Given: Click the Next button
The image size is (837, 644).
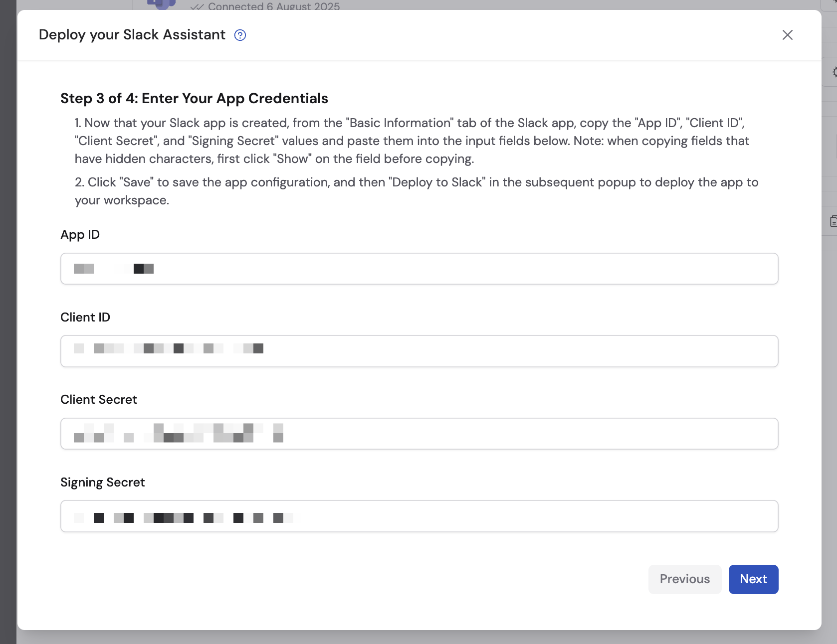Looking at the screenshot, I should pyautogui.click(x=753, y=579).
